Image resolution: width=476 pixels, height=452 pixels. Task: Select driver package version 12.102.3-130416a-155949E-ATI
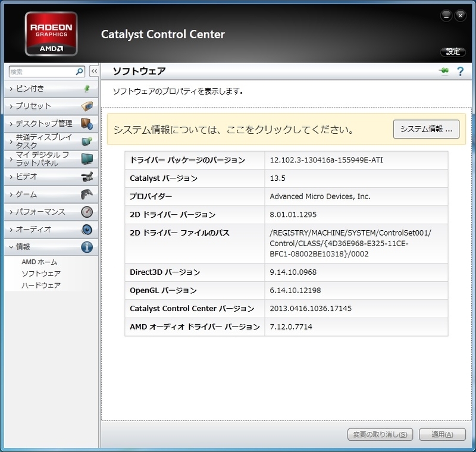tap(356, 160)
